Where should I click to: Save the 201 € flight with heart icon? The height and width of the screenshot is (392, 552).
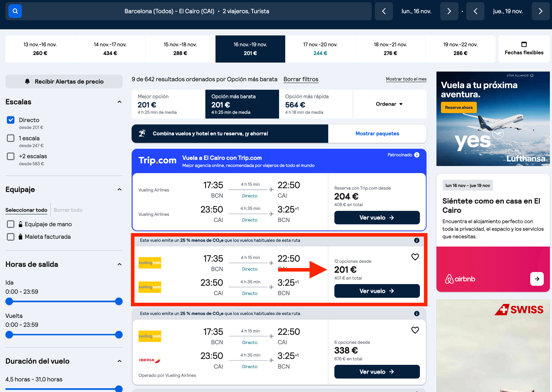coord(415,257)
